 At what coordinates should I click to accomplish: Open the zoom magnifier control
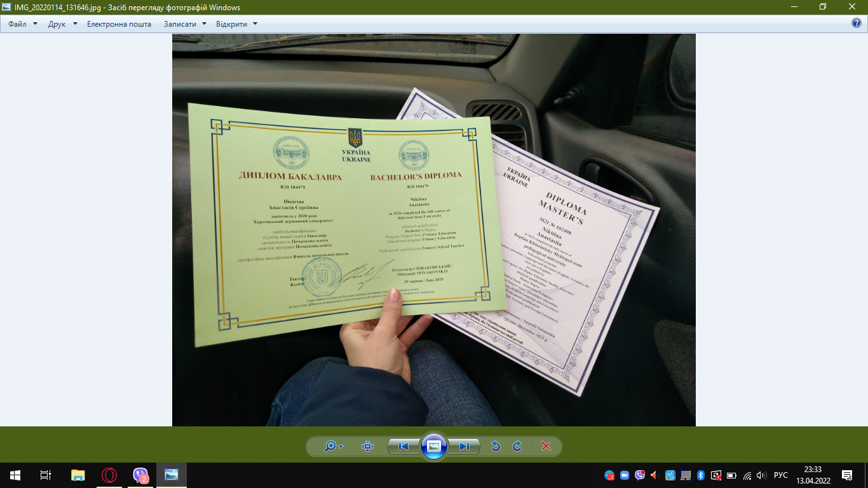pyautogui.click(x=333, y=447)
